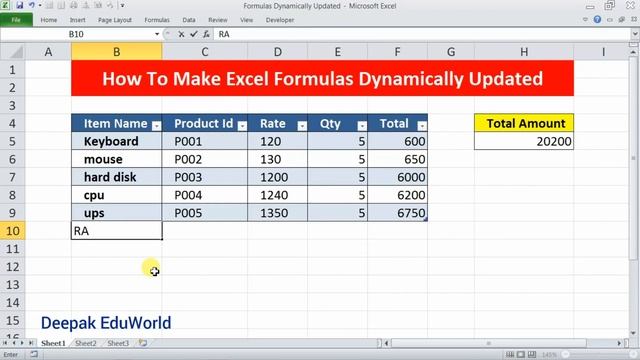Click cell B10 containing RA
The width and height of the screenshot is (640, 360).
116,231
